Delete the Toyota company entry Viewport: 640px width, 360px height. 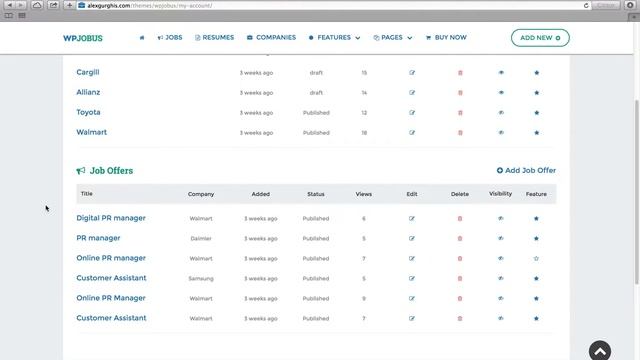[460, 113]
